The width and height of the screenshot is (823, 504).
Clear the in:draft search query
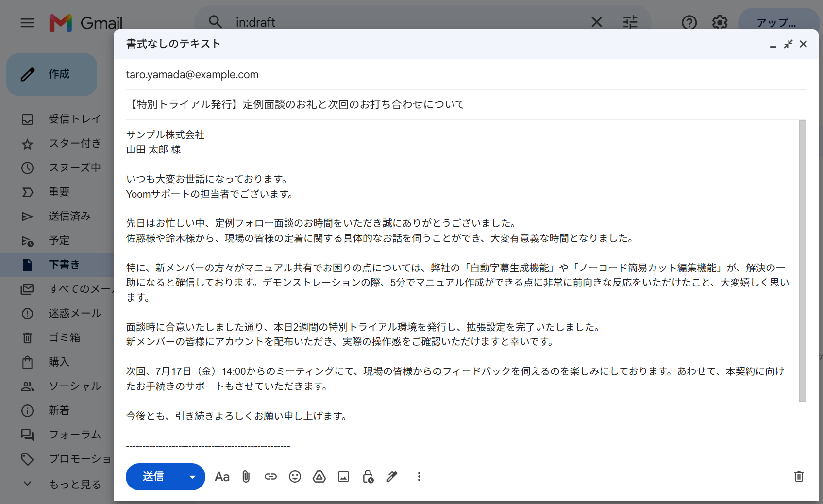point(597,22)
